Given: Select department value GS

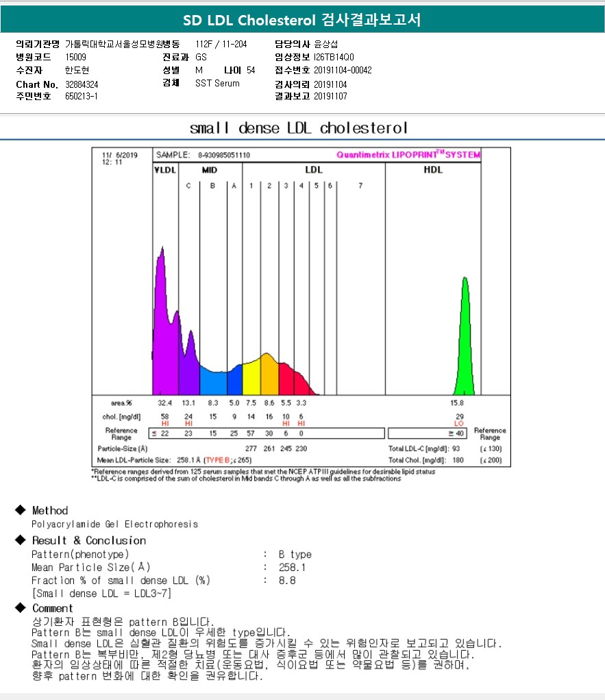Looking at the screenshot, I should [x=201, y=57].
